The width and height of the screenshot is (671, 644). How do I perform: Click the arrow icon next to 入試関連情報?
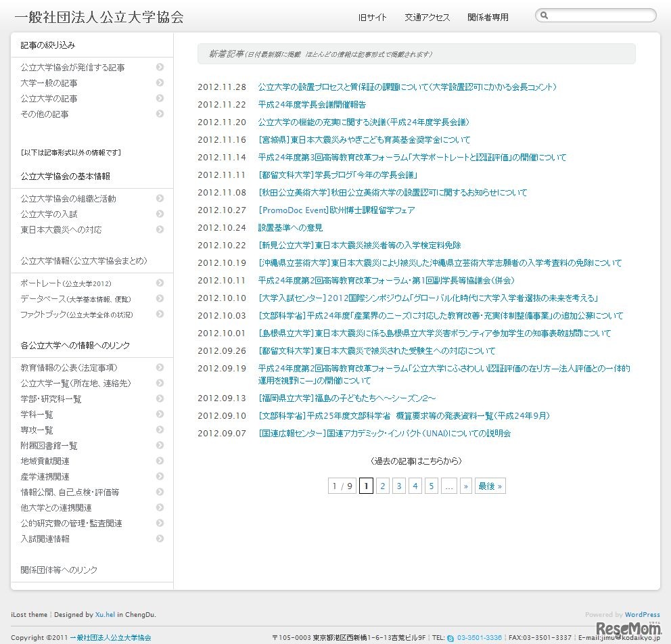coord(160,538)
